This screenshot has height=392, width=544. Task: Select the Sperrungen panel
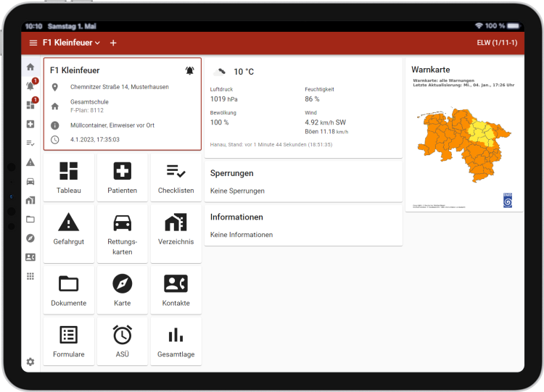pyautogui.click(x=302, y=181)
